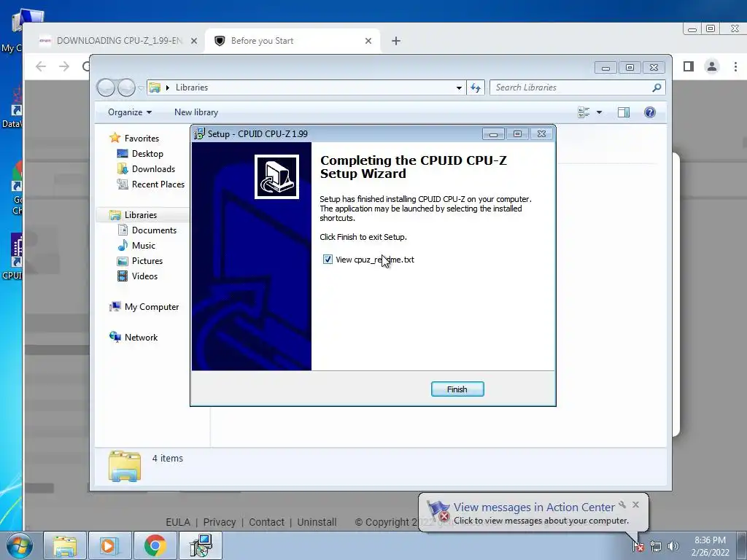Open Recent Places under Favorites
The width and height of the screenshot is (747, 560).
pos(158,184)
